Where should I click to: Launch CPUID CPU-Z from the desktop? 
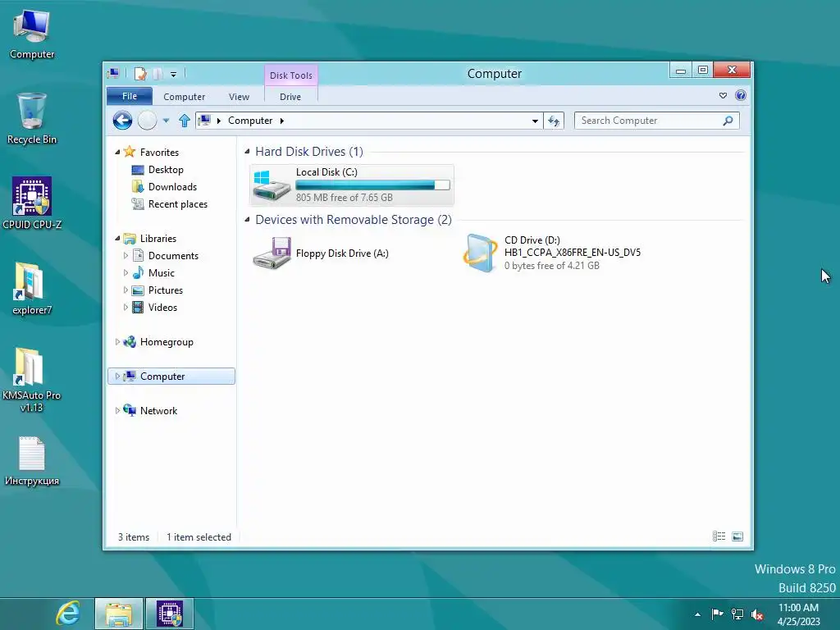point(32,203)
